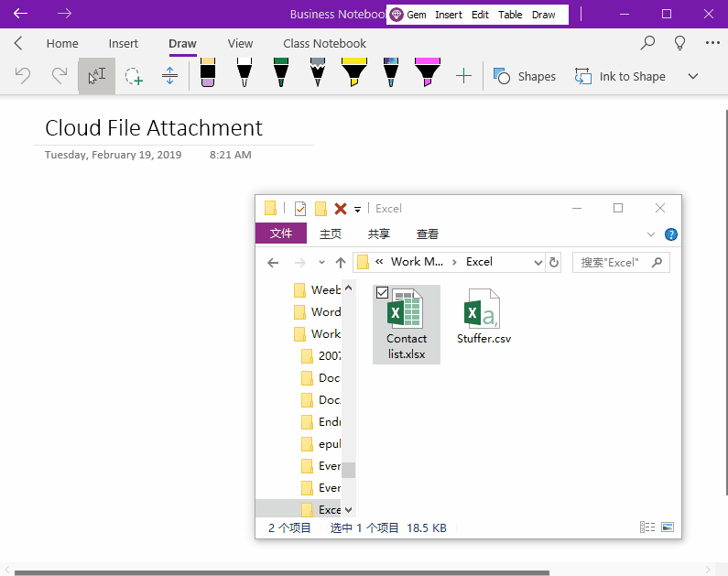Click the back arrow in title bar

[x=20, y=14]
